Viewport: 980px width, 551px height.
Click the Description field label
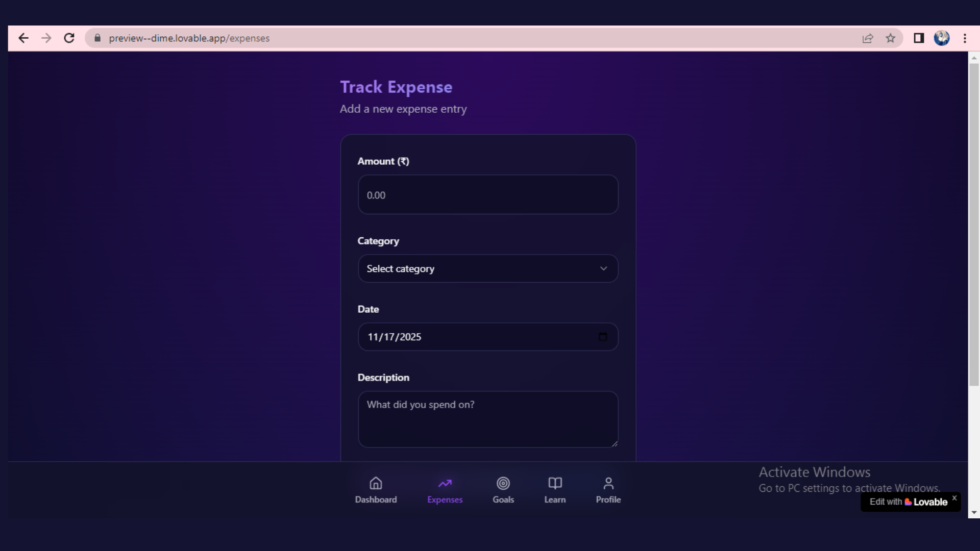click(x=383, y=378)
